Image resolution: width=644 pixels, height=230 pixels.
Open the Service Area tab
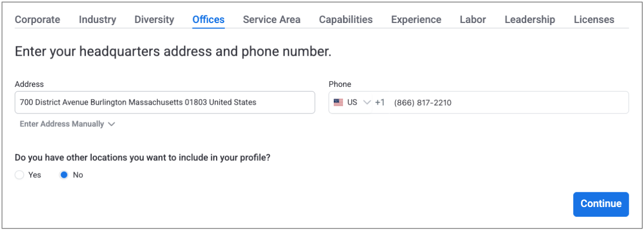click(271, 20)
